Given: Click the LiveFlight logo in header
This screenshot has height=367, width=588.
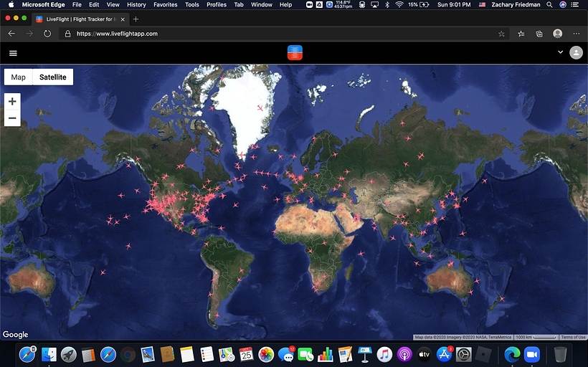Looking at the screenshot, I should pyautogui.click(x=295, y=52).
